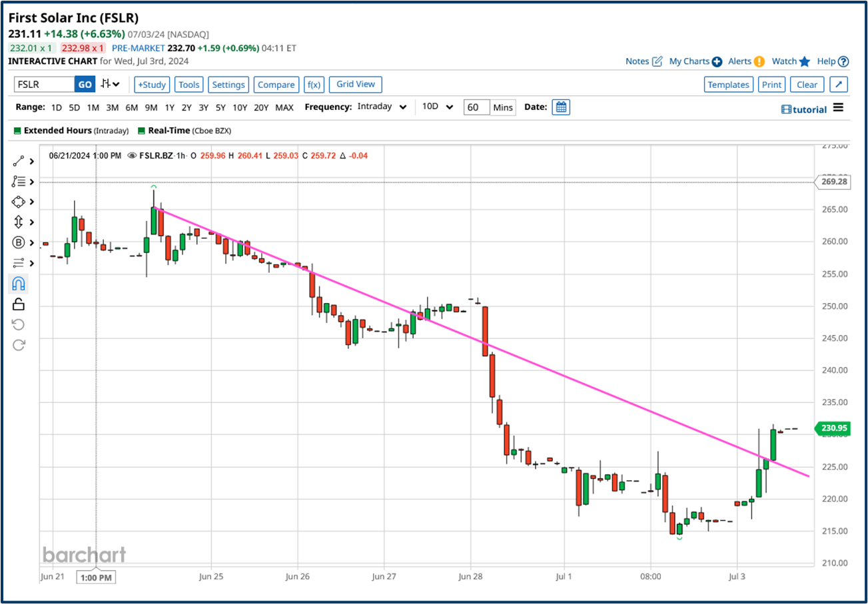
Task: Select the Fibonacci tools icon
Action: point(18,181)
